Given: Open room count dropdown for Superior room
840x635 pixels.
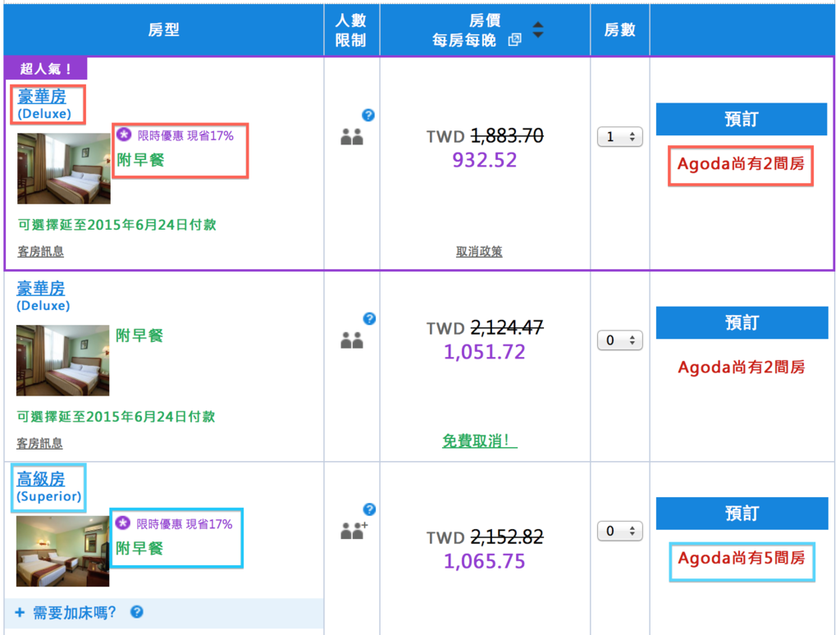Looking at the screenshot, I should point(619,531).
